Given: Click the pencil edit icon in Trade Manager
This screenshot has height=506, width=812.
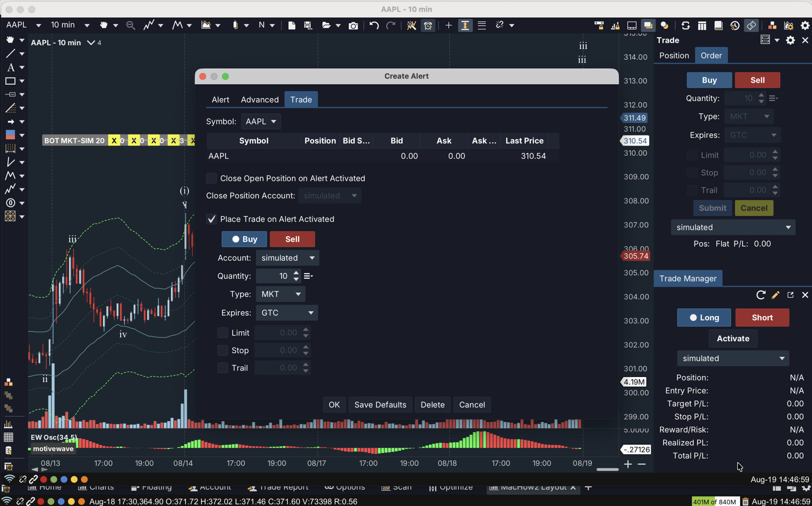Looking at the screenshot, I should 776,295.
